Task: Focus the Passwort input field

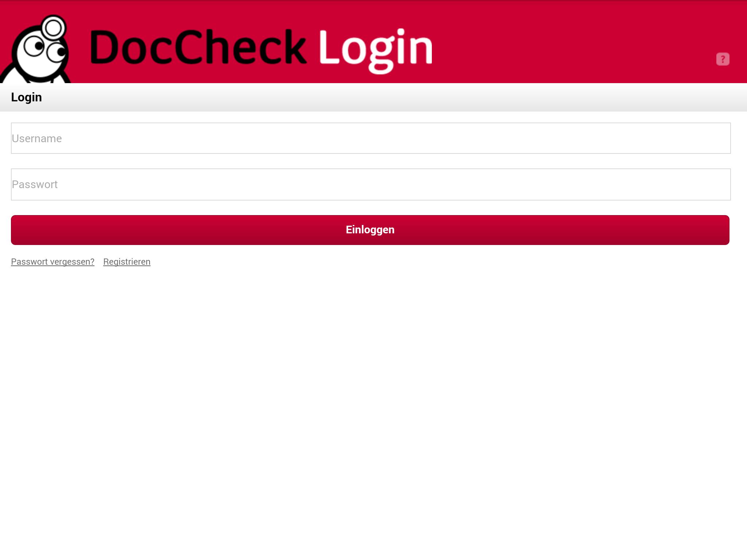Action: click(371, 184)
